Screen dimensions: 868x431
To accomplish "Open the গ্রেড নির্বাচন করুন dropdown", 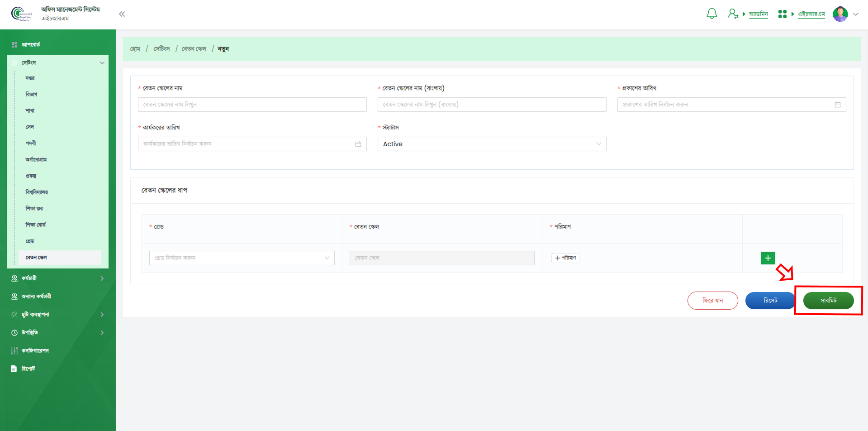I will coord(242,258).
